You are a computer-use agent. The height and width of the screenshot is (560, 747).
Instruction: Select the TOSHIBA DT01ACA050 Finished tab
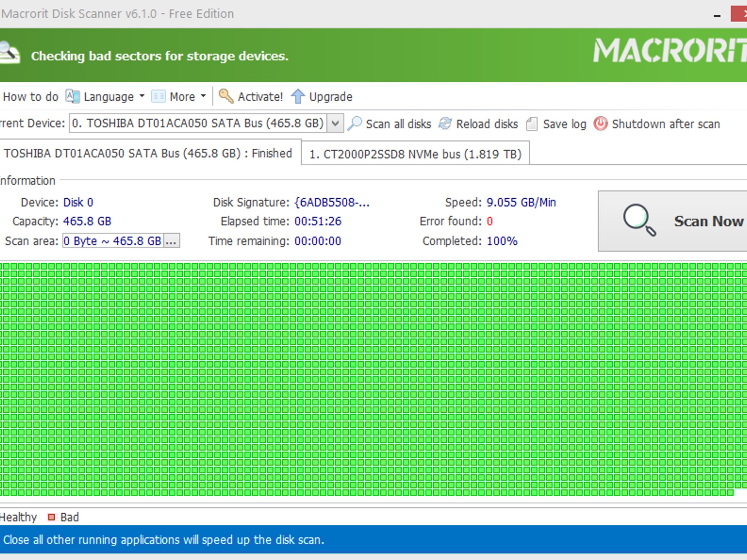[148, 153]
